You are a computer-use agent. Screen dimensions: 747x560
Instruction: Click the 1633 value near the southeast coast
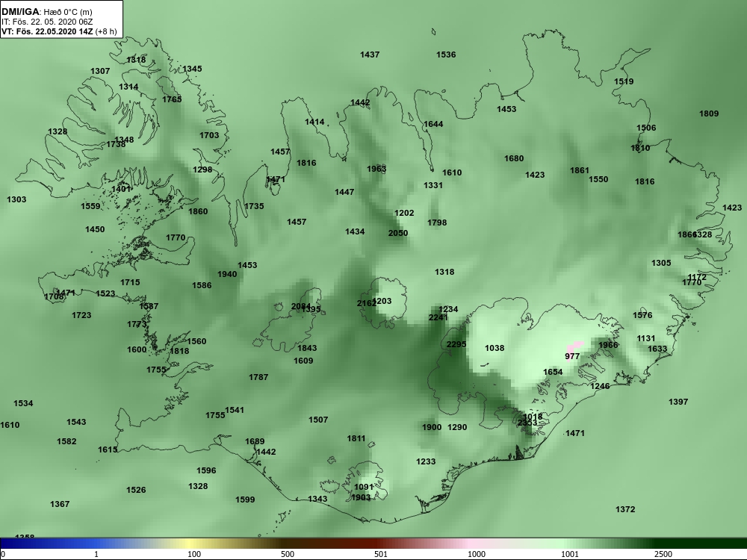point(657,349)
